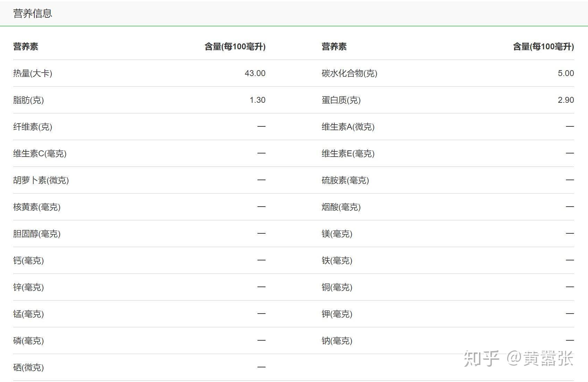Select the 蛋白质(克) label
Image resolution: width=588 pixels, height=382 pixels.
[341, 100]
